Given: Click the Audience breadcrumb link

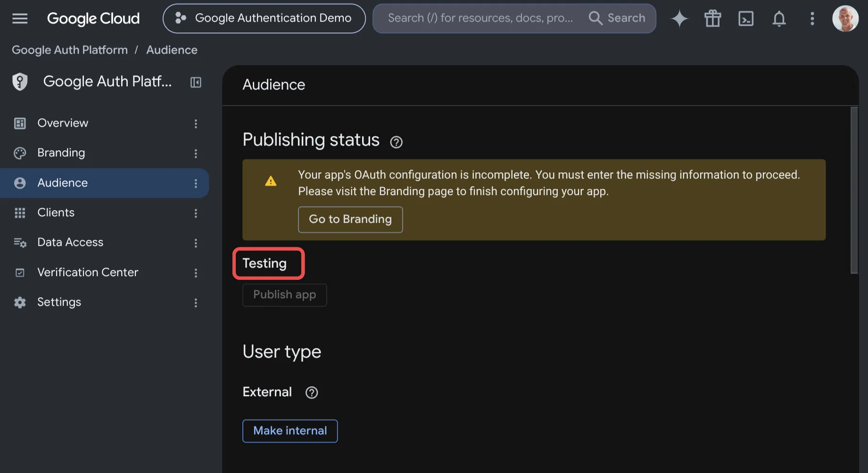Looking at the screenshot, I should click(172, 50).
